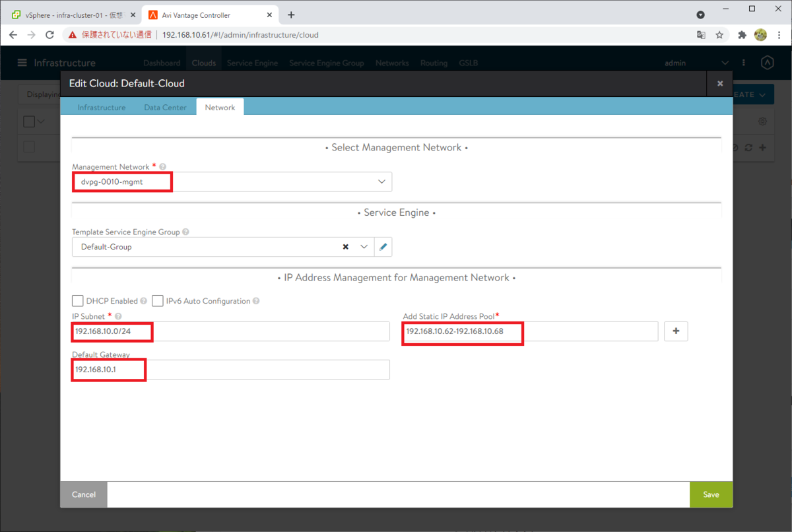This screenshot has width=792, height=532.
Task: Switch to the Infrastructure tab in dialog
Action: [x=102, y=107]
